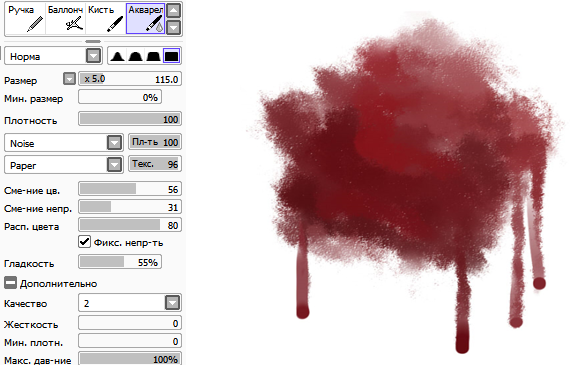Click the Гладкость label text
Screen dimensions: 574x365
[x=29, y=264]
